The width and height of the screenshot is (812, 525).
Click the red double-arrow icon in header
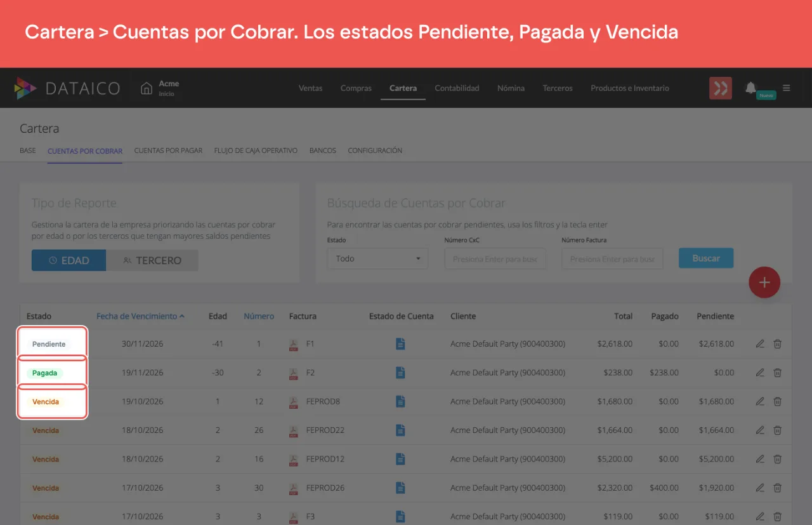pos(721,88)
